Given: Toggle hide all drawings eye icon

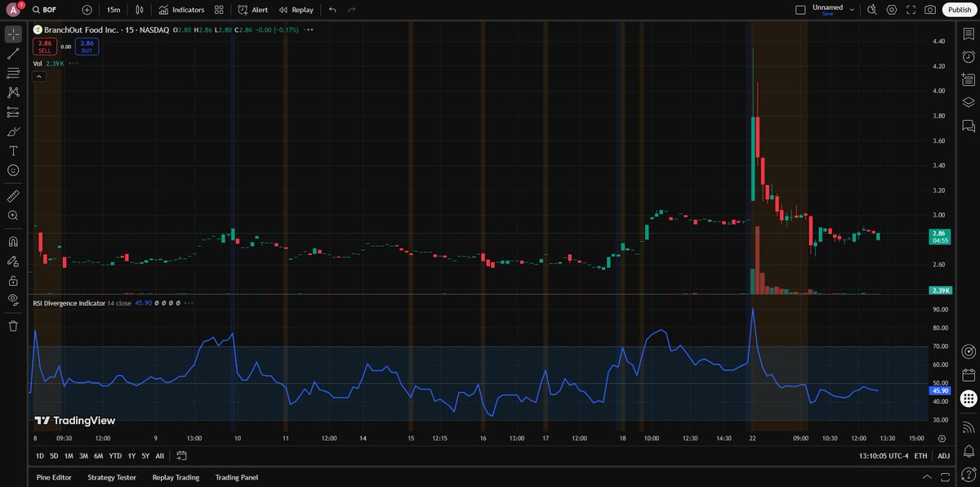Looking at the screenshot, I should coord(13,300).
